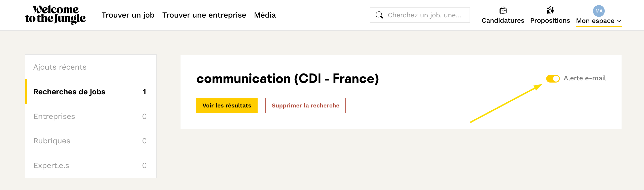
Task: Open Candidatures briefcase icon
Action: (503, 10)
